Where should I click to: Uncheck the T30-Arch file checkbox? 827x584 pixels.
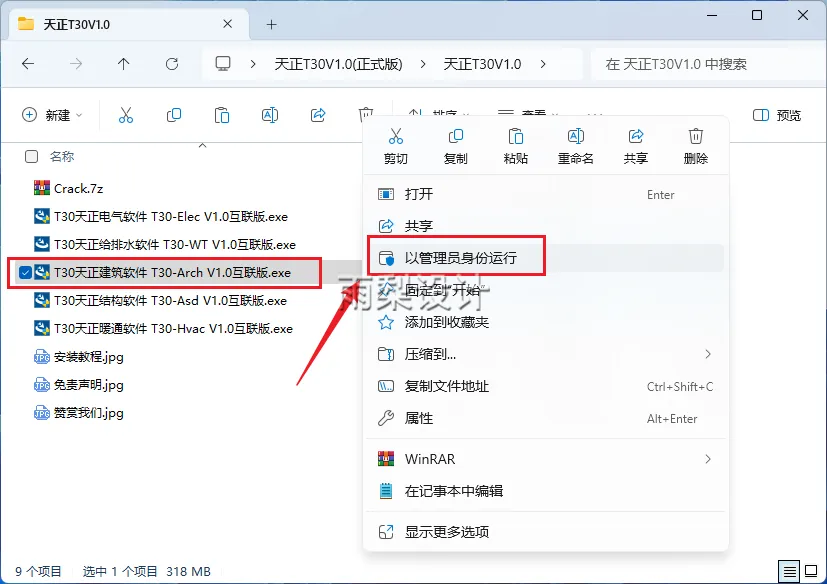[25, 272]
